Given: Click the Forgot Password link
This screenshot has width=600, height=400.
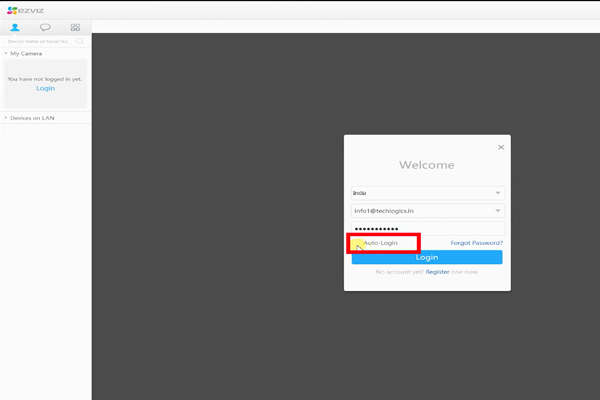Looking at the screenshot, I should (476, 243).
